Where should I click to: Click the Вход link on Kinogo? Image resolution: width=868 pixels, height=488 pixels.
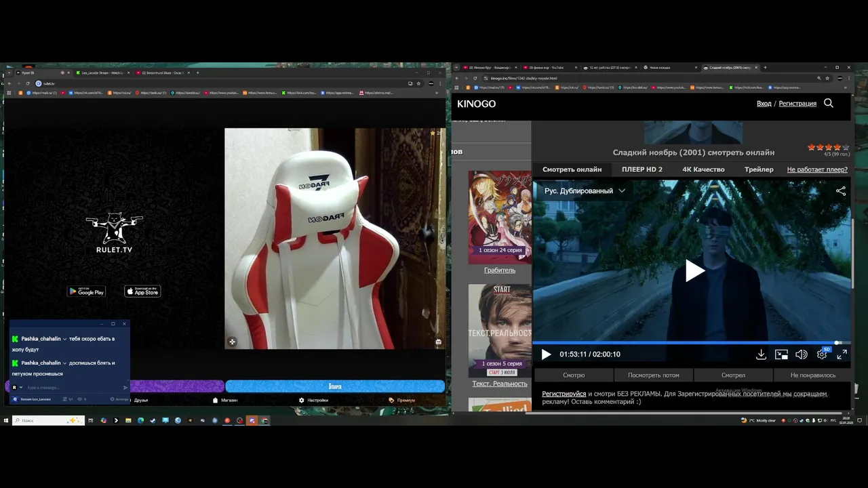click(764, 104)
